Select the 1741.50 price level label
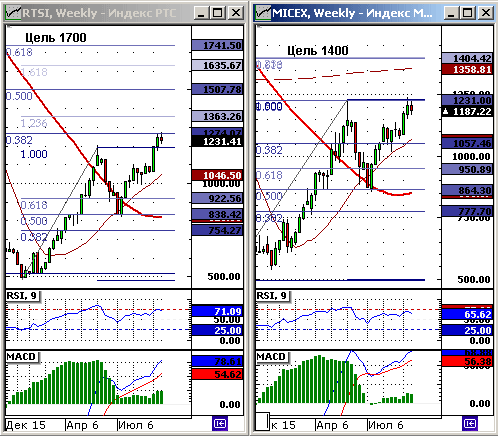498x436 pixels. (217, 45)
